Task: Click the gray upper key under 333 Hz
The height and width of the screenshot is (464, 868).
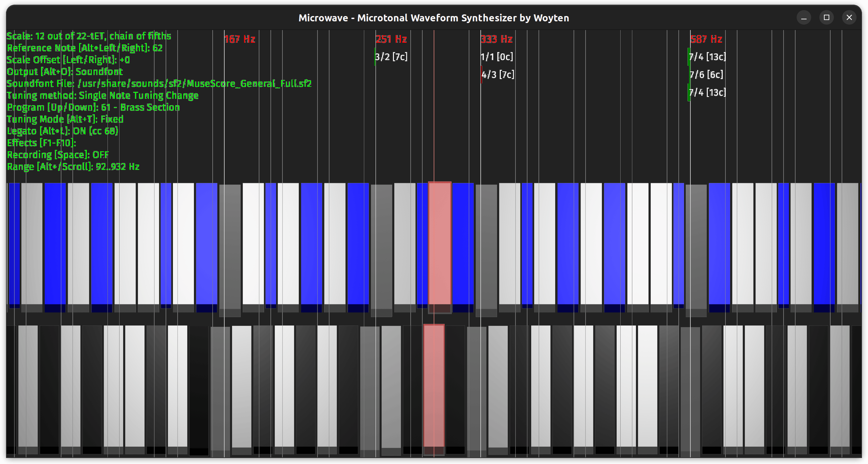Action: click(486, 250)
